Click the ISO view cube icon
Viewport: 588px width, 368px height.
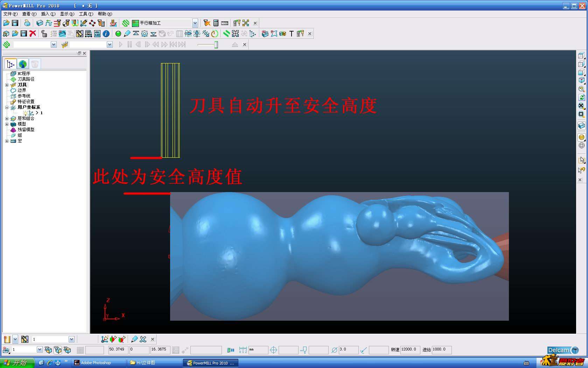click(581, 81)
